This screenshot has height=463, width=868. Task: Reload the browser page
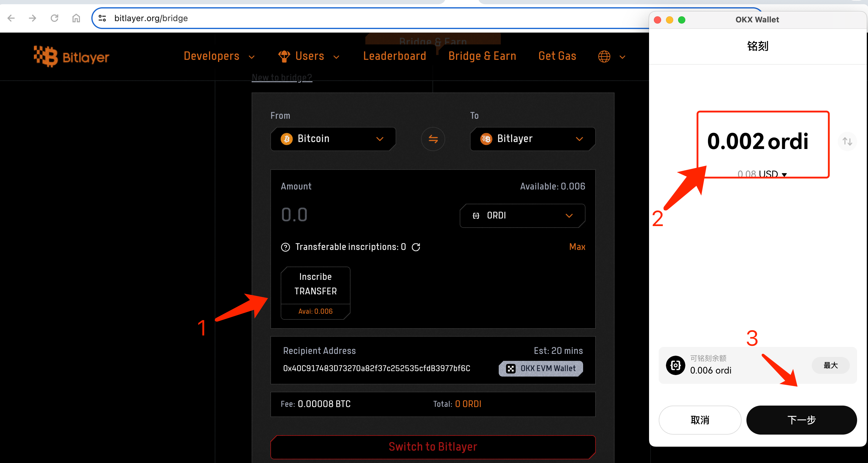[54, 18]
